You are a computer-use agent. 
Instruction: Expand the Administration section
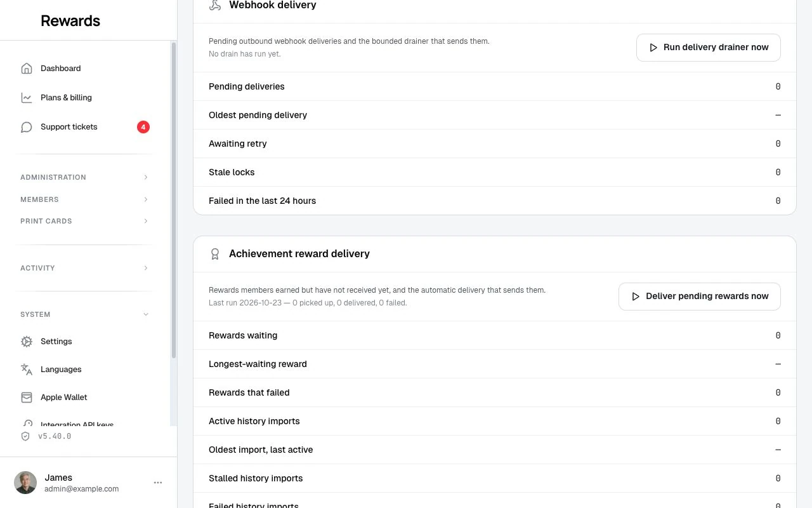(x=86, y=177)
